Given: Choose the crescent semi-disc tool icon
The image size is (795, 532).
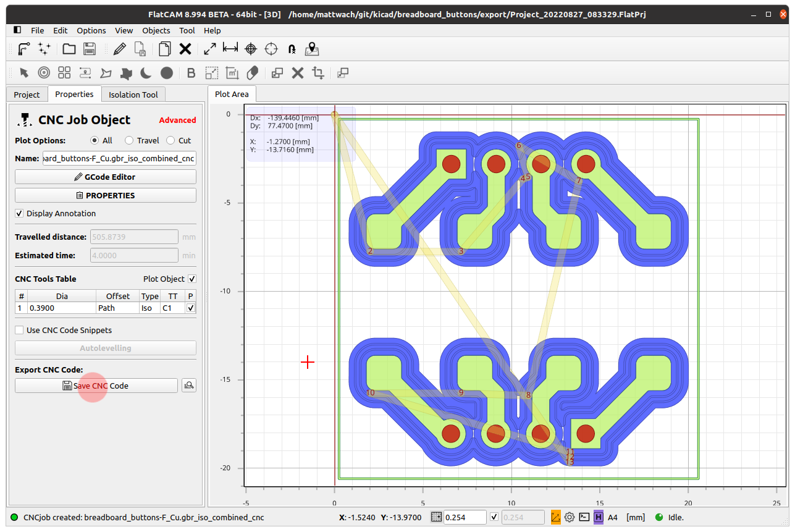Looking at the screenshot, I should pyautogui.click(x=146, y=73).
